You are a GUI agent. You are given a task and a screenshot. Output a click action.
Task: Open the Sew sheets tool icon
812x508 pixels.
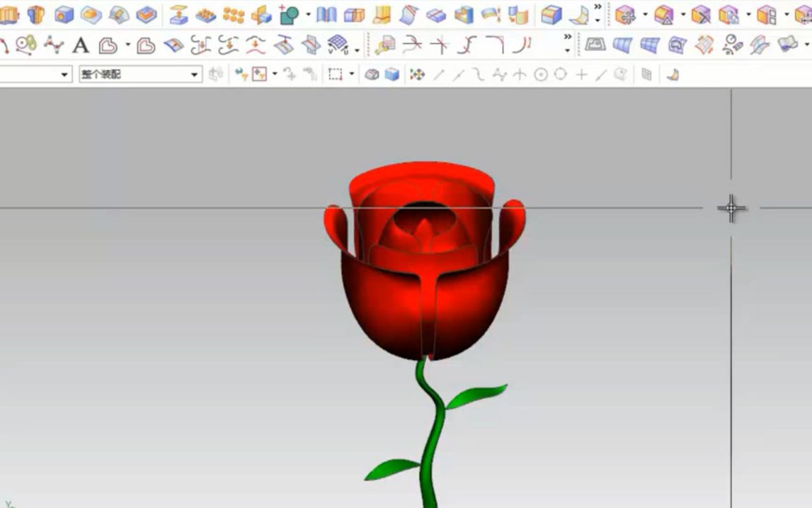327,14
